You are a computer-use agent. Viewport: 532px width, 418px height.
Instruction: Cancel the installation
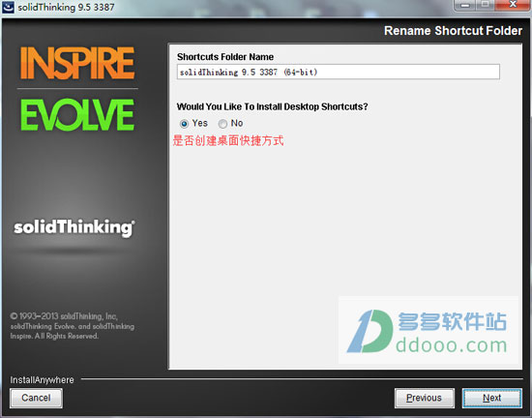36,398
